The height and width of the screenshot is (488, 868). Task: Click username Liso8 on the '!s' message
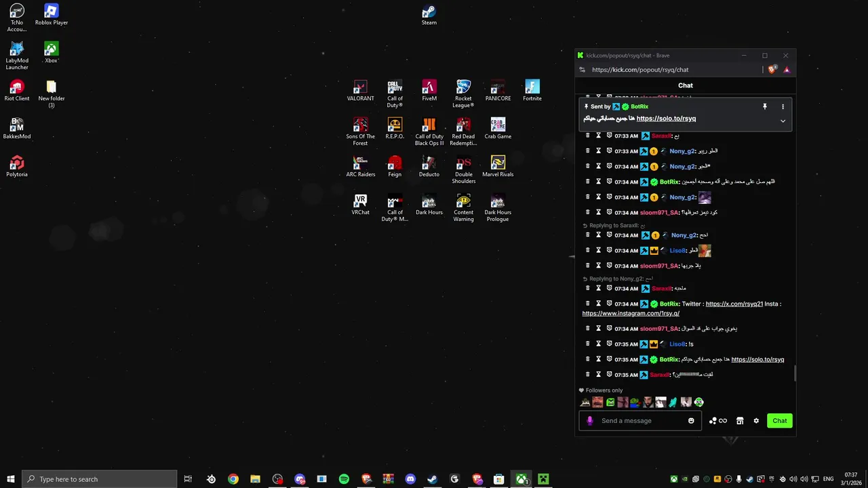[x=677, y=344]
